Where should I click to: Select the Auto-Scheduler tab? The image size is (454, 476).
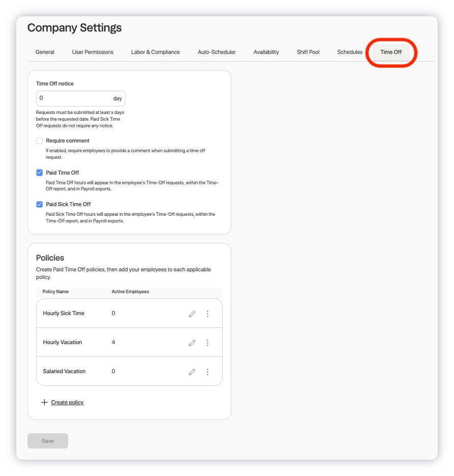point(217,52)
